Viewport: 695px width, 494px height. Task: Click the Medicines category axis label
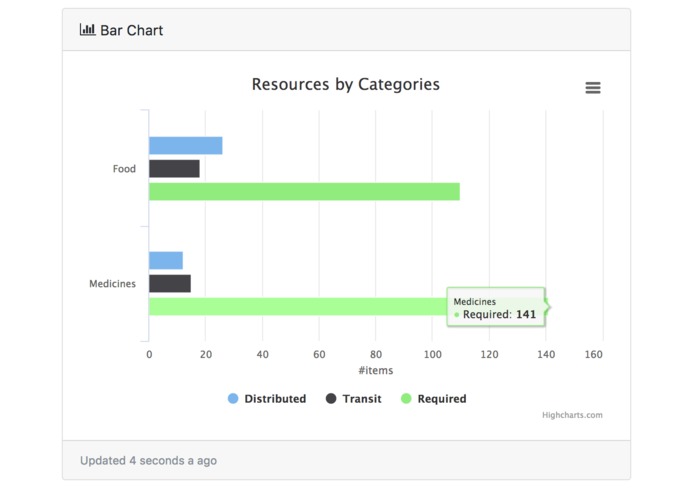click(x=113, y=284)
